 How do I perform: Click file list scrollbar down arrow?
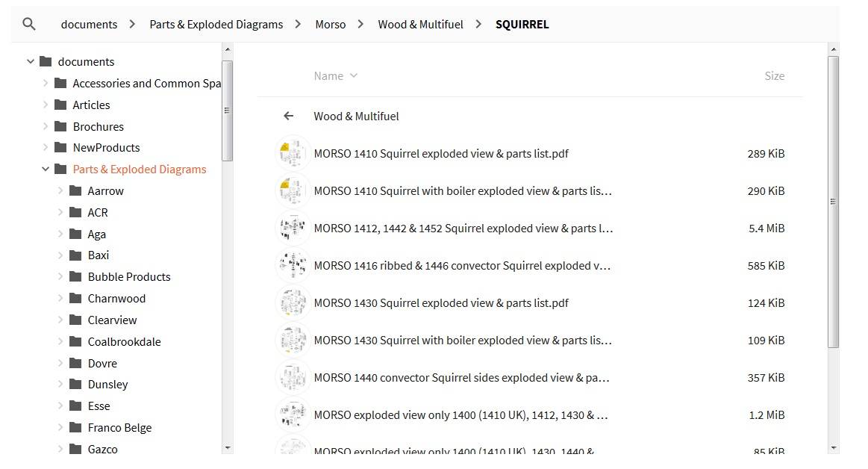(833, 447)
